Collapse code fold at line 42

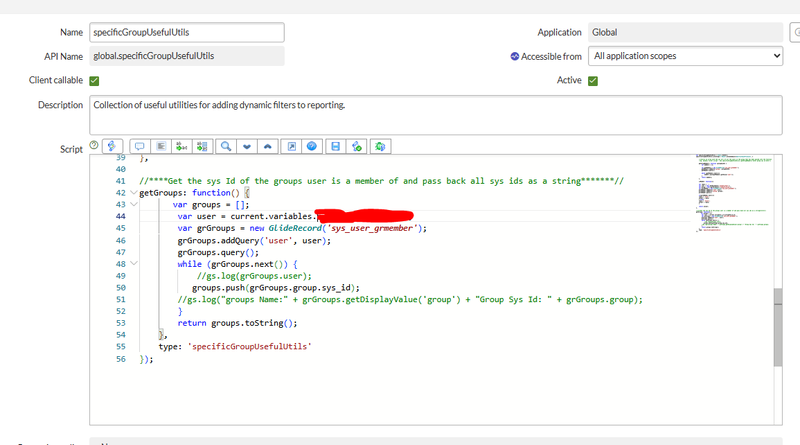coord(134,193)
